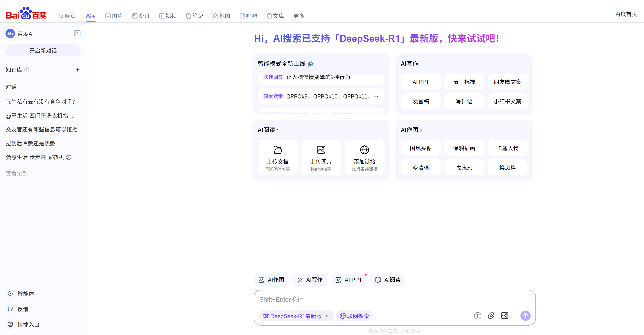Toggle 联网搜索 web search
The width and height of the screenshot is (644, 335).
click(x=354, y=316)
